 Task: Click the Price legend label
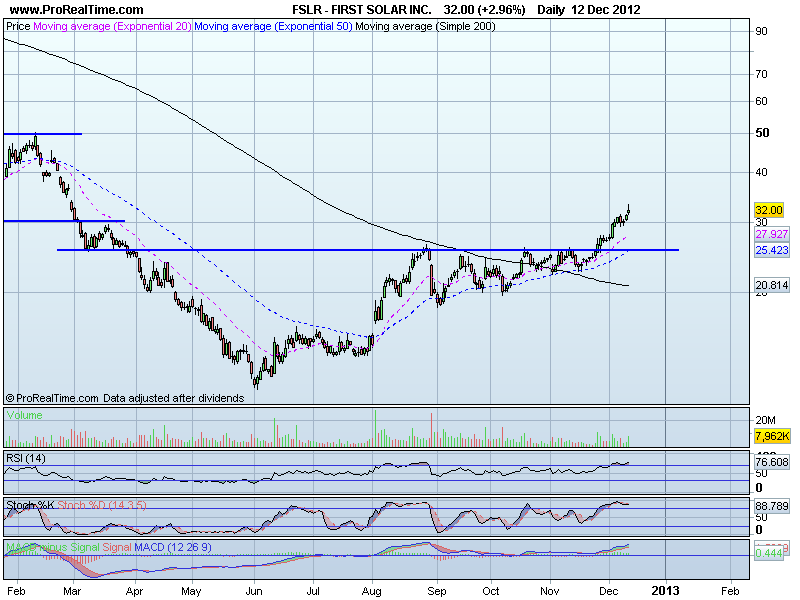click(x=18, y=26)
